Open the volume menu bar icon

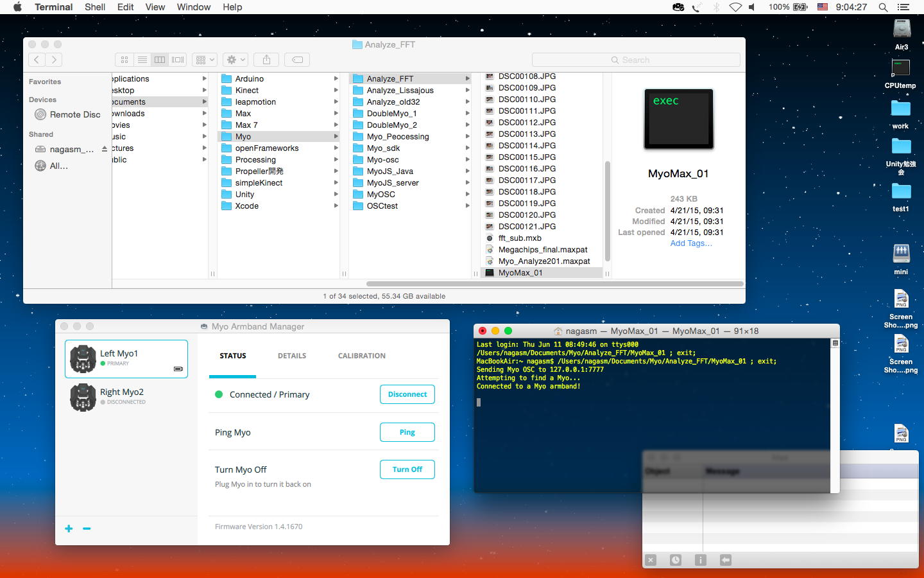pyautogui.click(x=752, y=7)
